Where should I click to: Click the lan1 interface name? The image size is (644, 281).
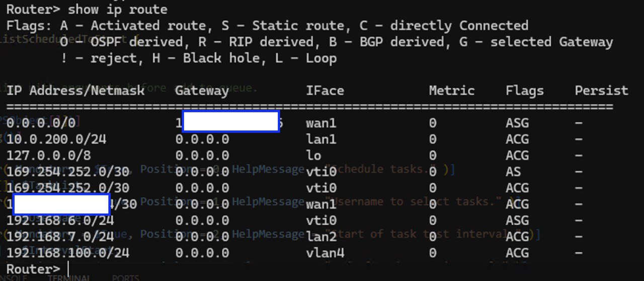coord(321,139)
